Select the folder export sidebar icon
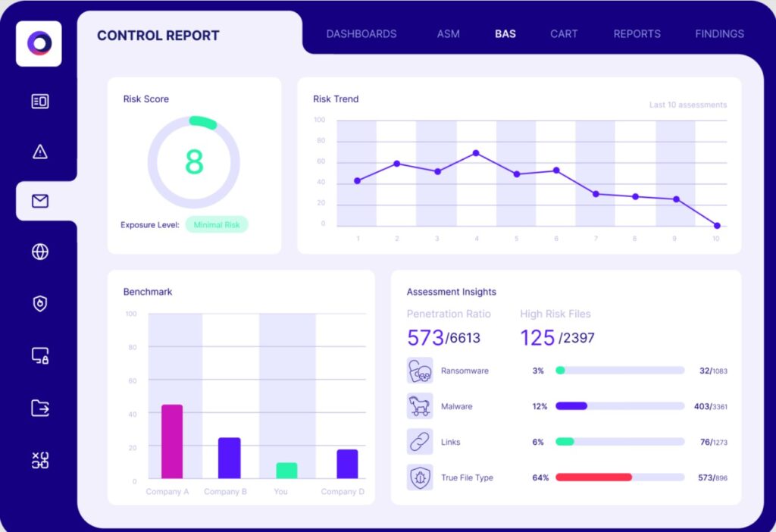This screenshot has width=776, height=532. click(x=40, y=408)
